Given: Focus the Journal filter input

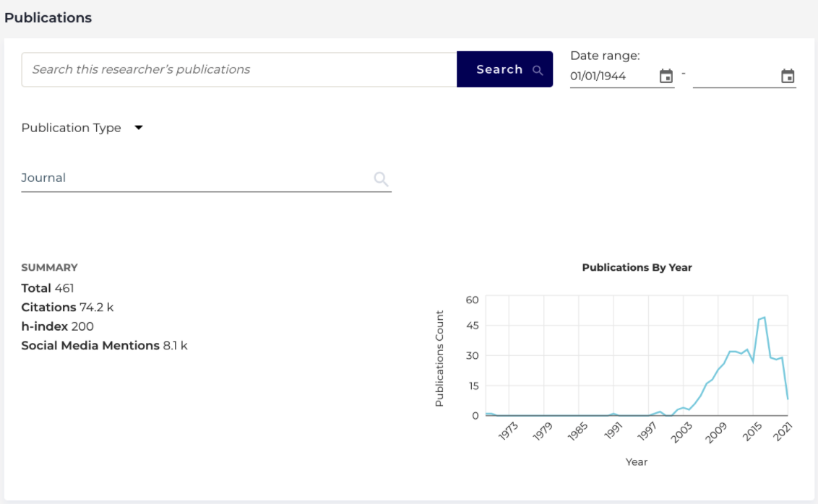Looking at the screenshot, I should [196, 178].
